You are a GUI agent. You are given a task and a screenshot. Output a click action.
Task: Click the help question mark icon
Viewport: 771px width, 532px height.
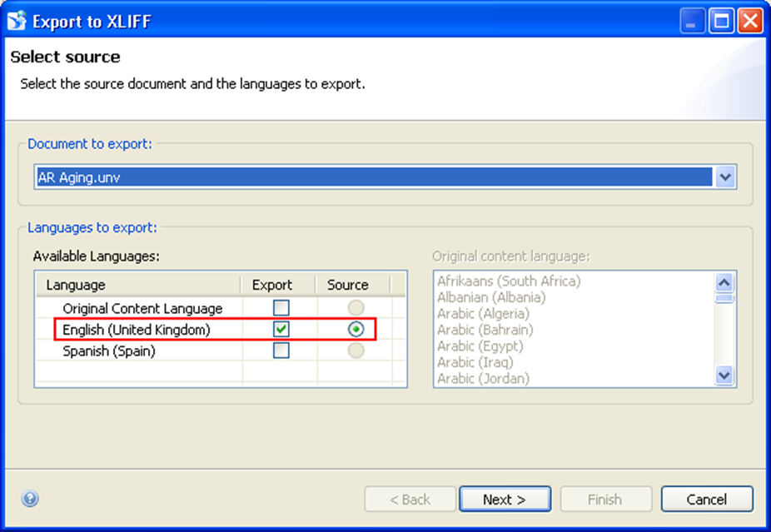pos(30,499)
